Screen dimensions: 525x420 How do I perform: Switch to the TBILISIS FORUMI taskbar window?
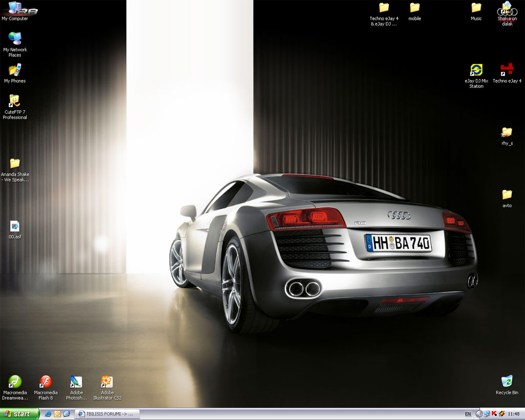pos(107,414)
